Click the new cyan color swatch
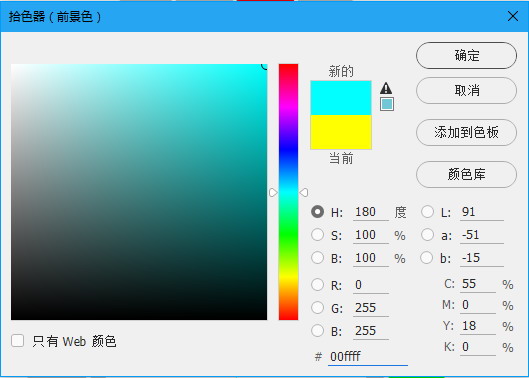Screen dimensions: 529x378 pyautogui.click(x=341, y=98)
